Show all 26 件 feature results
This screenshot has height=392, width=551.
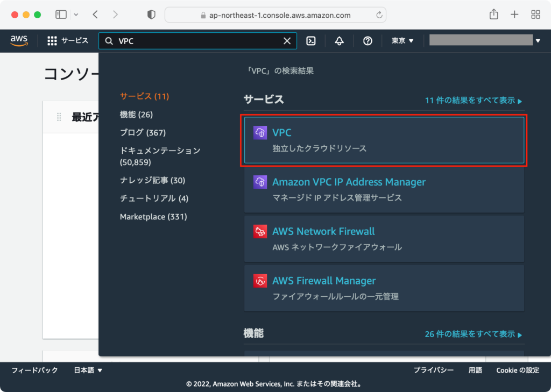[x=474, y=334]
